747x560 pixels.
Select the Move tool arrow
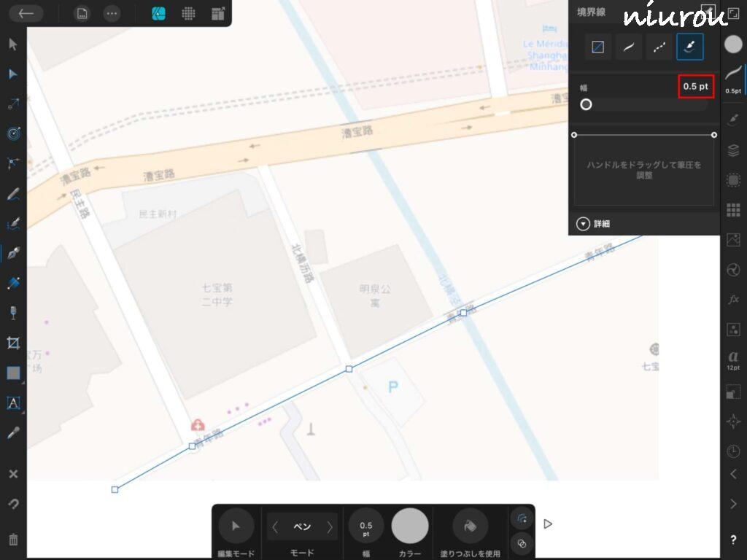click(x=13, y=44)
